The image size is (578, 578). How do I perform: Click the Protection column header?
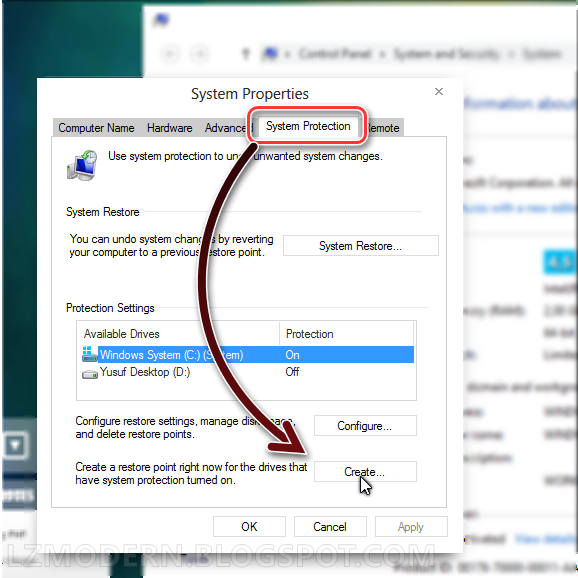[x=347, y=334]
